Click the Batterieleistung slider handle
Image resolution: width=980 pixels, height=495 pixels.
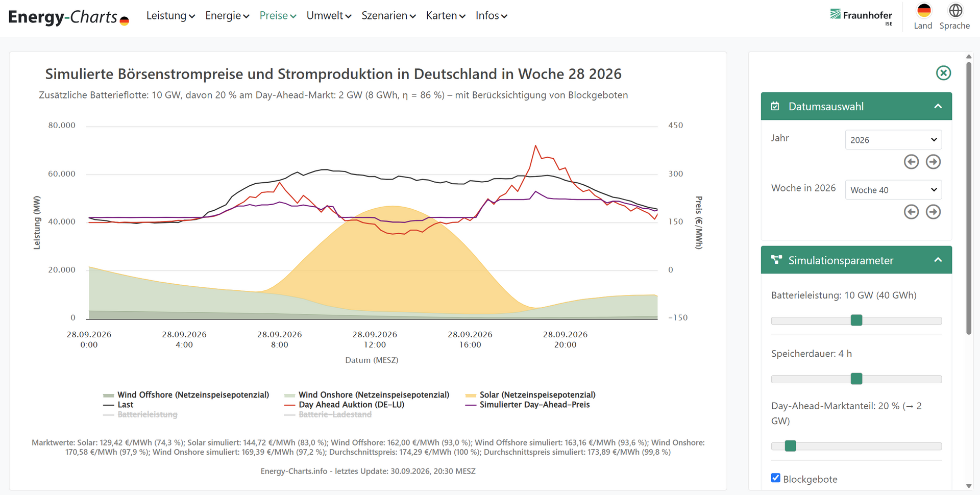tap(856, 320)
